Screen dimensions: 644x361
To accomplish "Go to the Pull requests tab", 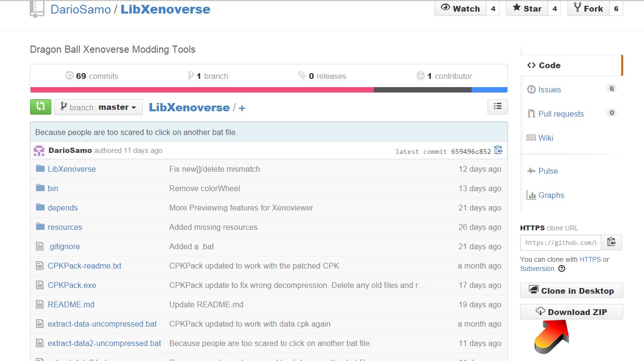I will click(x=561, y=114).
